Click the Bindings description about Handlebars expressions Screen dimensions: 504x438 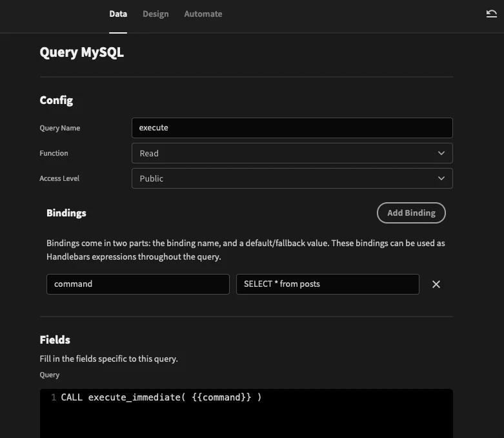point(246,250)
